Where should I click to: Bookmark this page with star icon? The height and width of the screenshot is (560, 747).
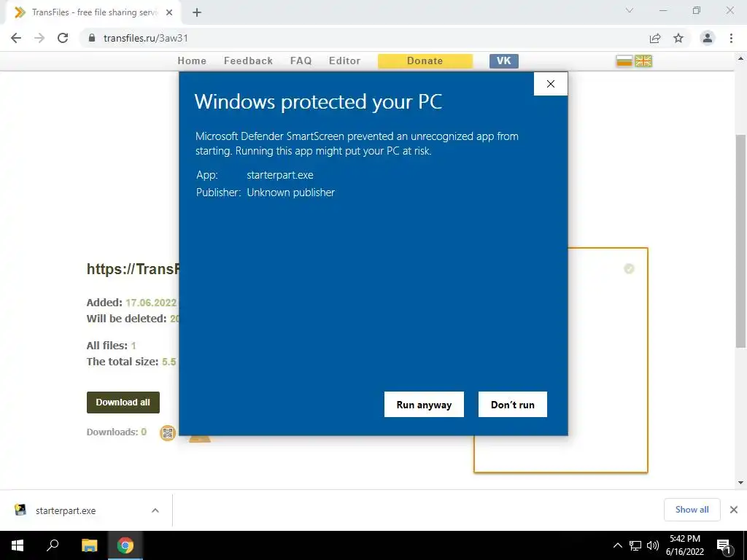(x=678, y=38)
